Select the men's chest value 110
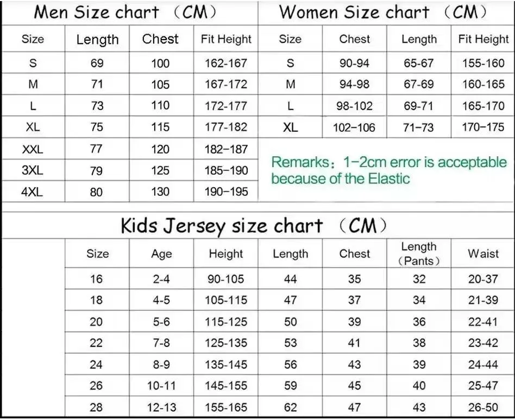 pyautogui.click(x=160, y=106)
